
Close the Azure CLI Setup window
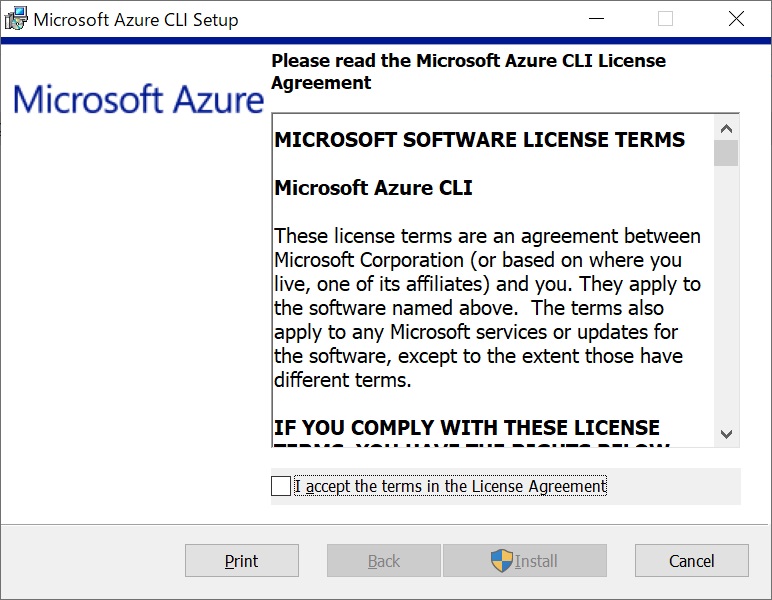pos(736,18)
